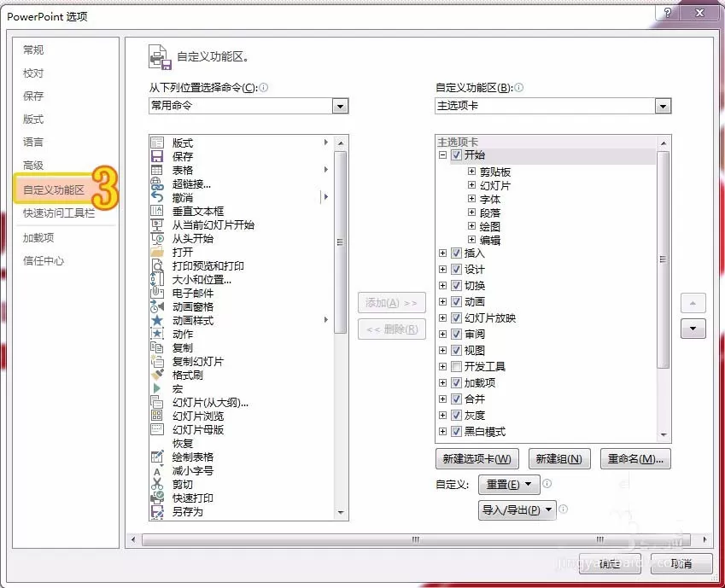Expand the 开发工具 tree node
Viewport: 725px width, 588px height.
point(442,367)
